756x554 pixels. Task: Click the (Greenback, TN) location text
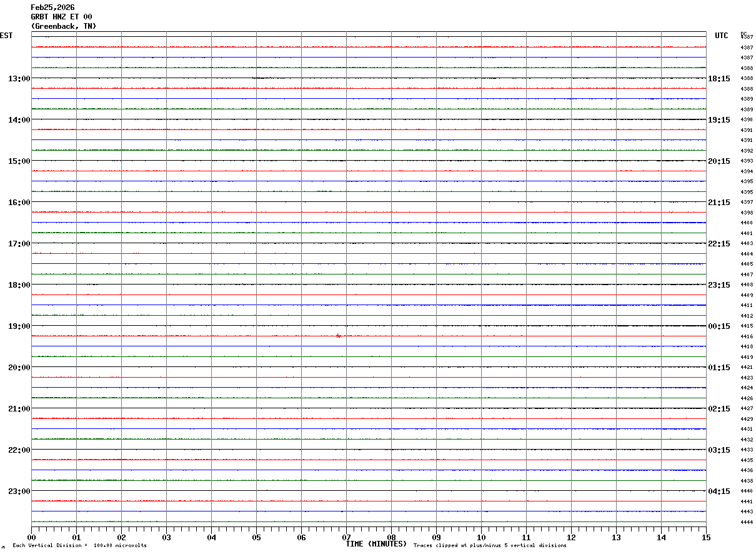click(x=64, y=26)
